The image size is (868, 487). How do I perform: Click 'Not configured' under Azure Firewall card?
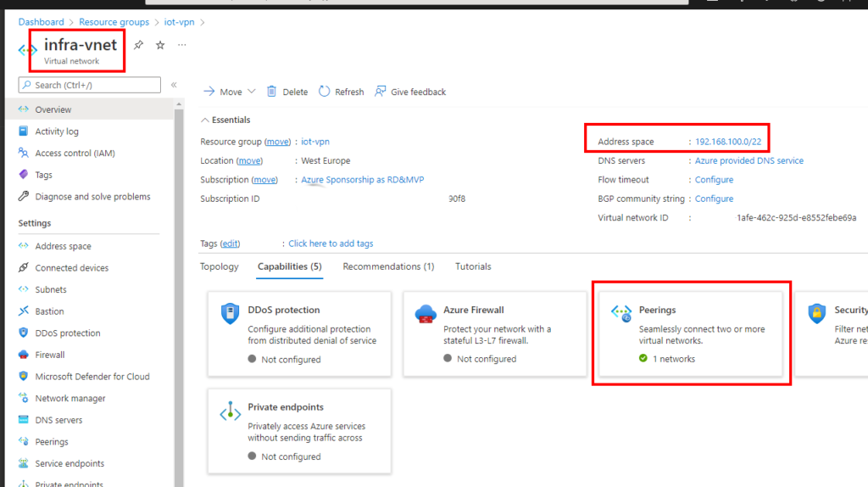click(486, 359)
